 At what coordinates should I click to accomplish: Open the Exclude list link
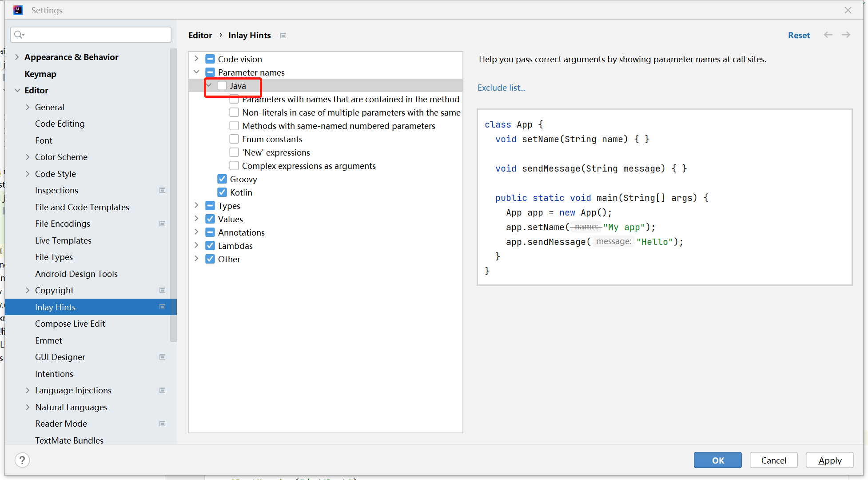click(x=501, y=88)
